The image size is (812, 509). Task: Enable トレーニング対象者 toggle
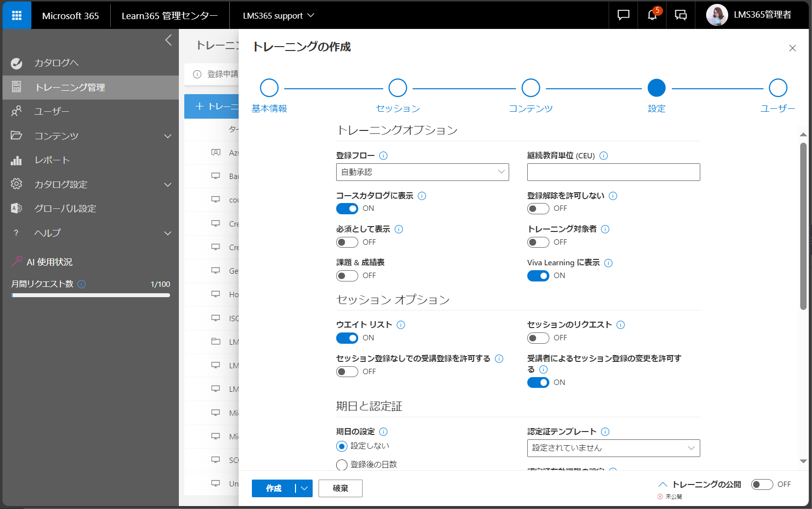538,242
